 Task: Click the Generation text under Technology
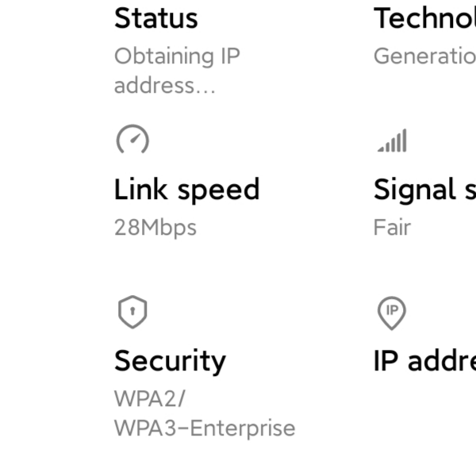click(x=424, y=56)
